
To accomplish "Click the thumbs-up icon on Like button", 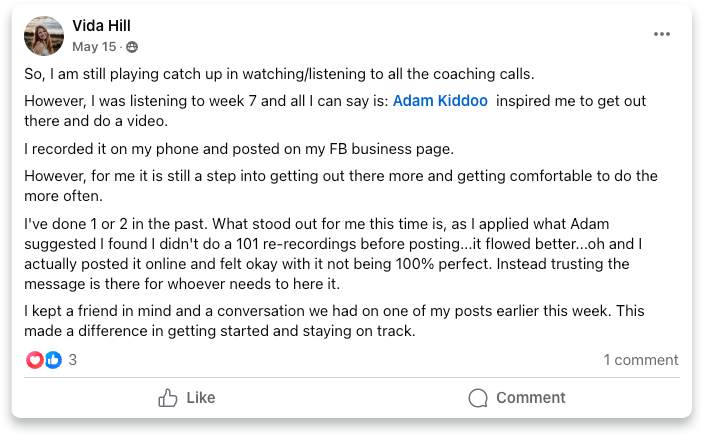I will tap(168, 398).
